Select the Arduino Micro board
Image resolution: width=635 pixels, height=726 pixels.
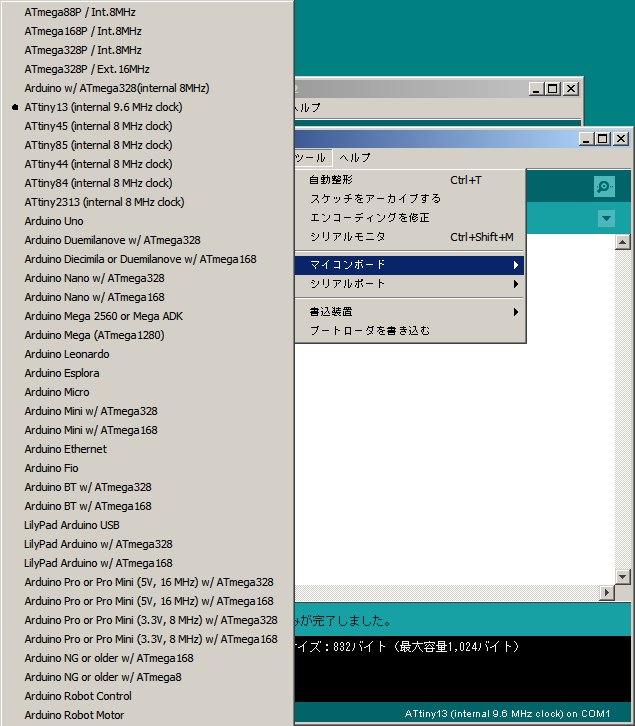pos(147,392)
